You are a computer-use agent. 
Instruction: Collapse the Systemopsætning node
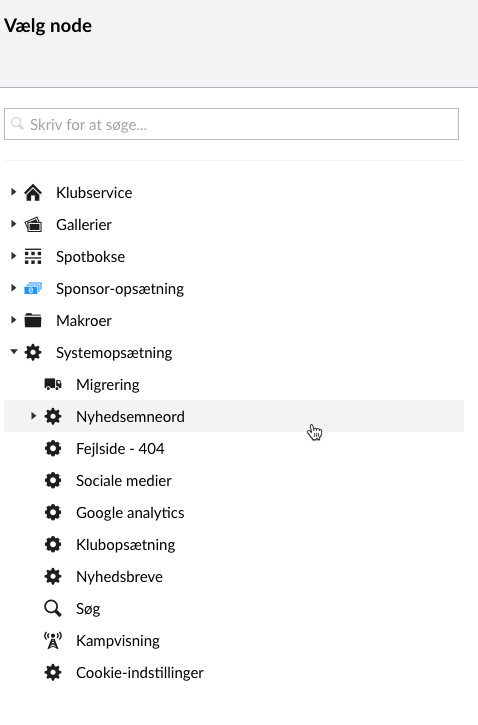tap(13, 352)
